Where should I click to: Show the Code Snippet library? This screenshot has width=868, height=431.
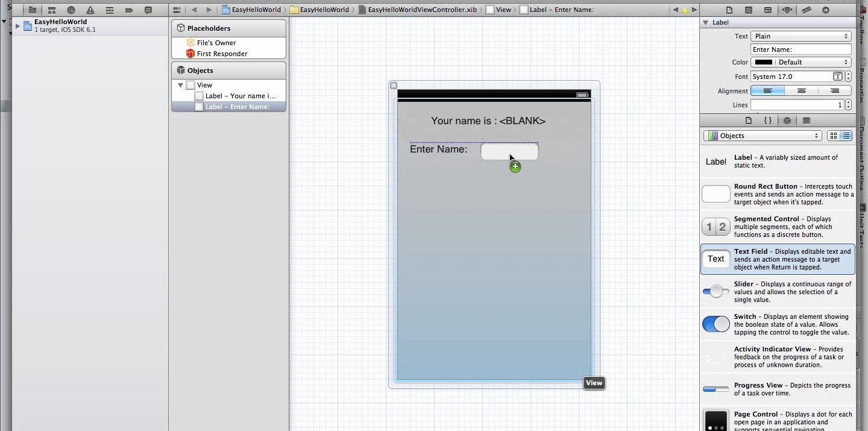pyautogui.click(x=768, y=121)
